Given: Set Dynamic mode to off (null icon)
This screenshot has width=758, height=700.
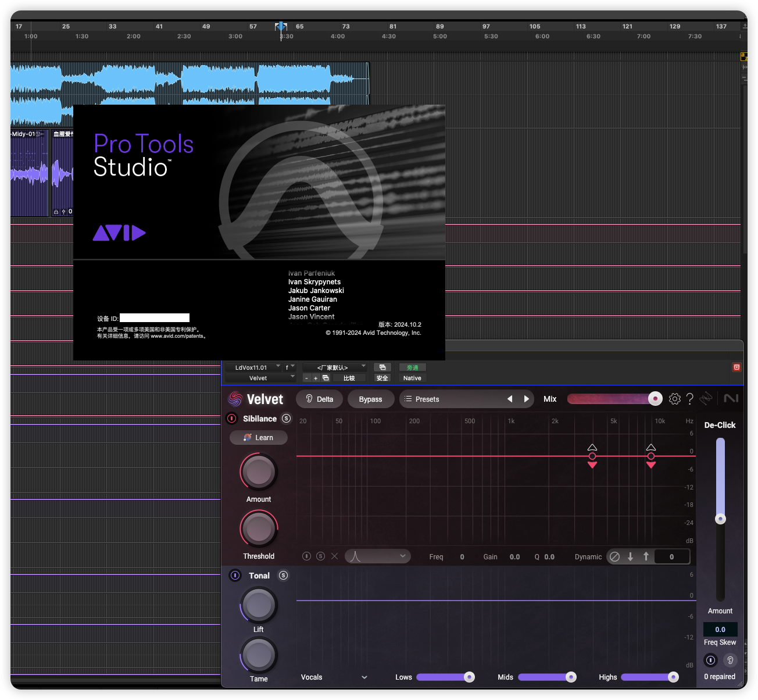Looking at the screenshot, I should (x=614, y=556).
